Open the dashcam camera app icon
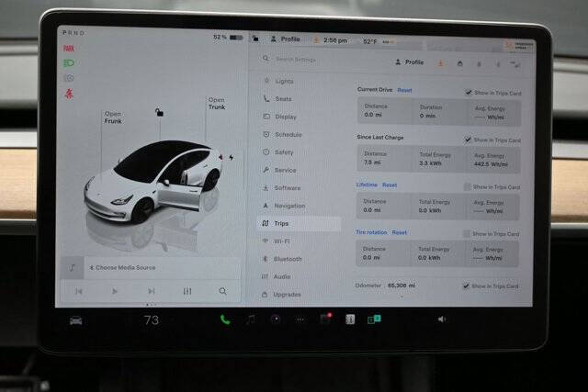Screen dimensions: 588x392 coord(276,319)
